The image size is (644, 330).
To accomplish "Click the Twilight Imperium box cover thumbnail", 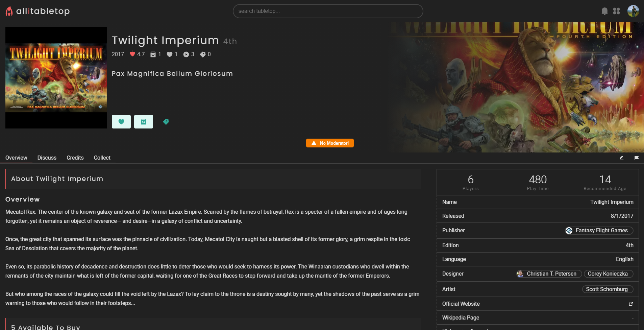I will (x=56, y=78).
